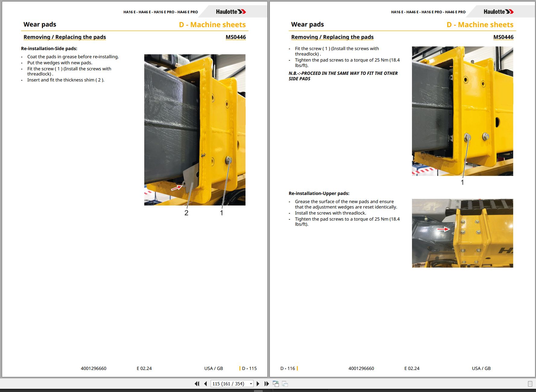The height and width of the screenshot is (392, 536).
Task: Click 'Install the screws with threadlock.' line
Action: point(330,213)
